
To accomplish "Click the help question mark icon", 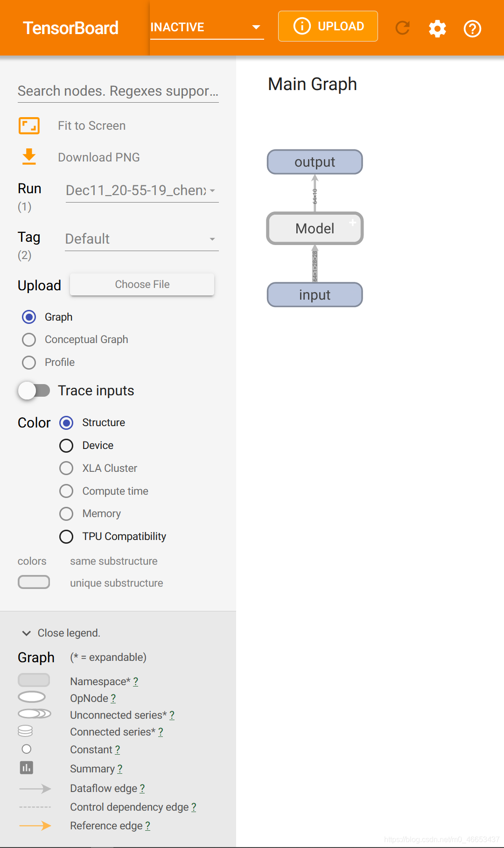I will tap(472, 28).
